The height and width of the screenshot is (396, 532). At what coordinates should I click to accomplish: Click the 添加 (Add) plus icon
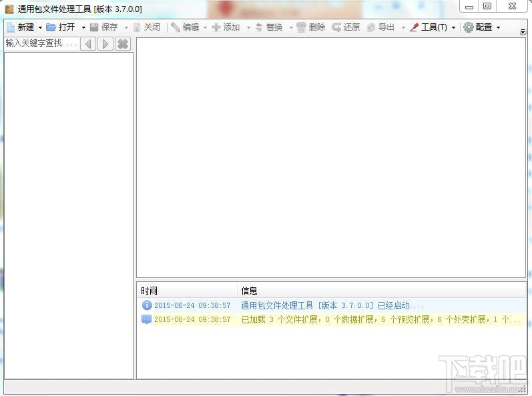[x=216, y=27]
